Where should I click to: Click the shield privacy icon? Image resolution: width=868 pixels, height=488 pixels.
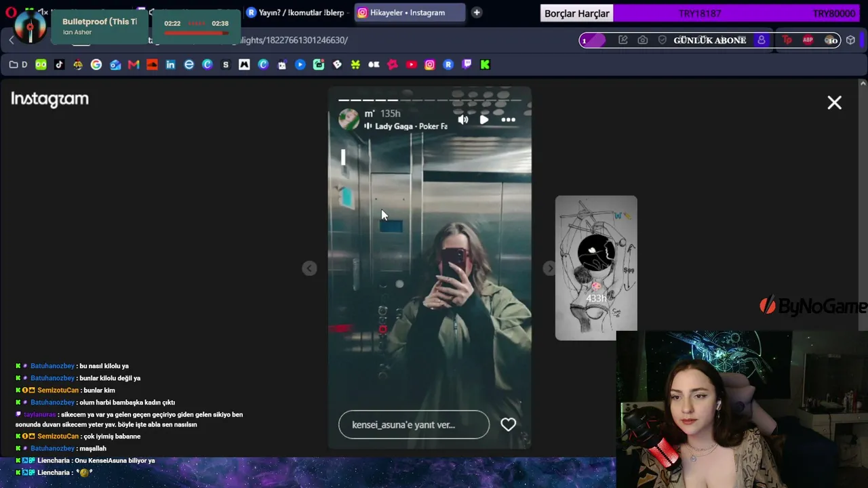(x=662, y=40)
